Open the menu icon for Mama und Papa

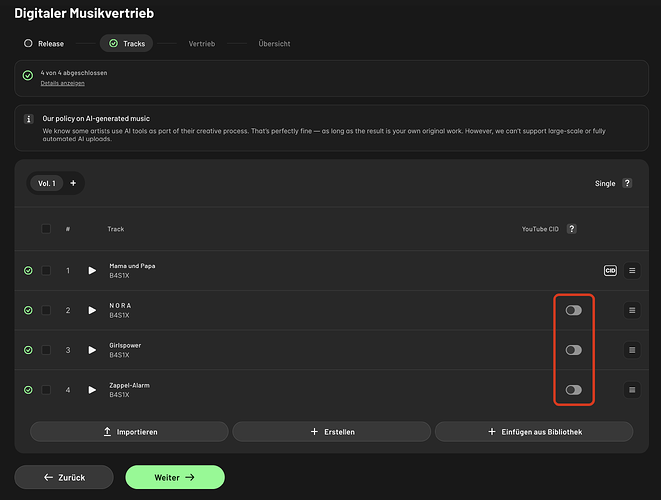632,271
